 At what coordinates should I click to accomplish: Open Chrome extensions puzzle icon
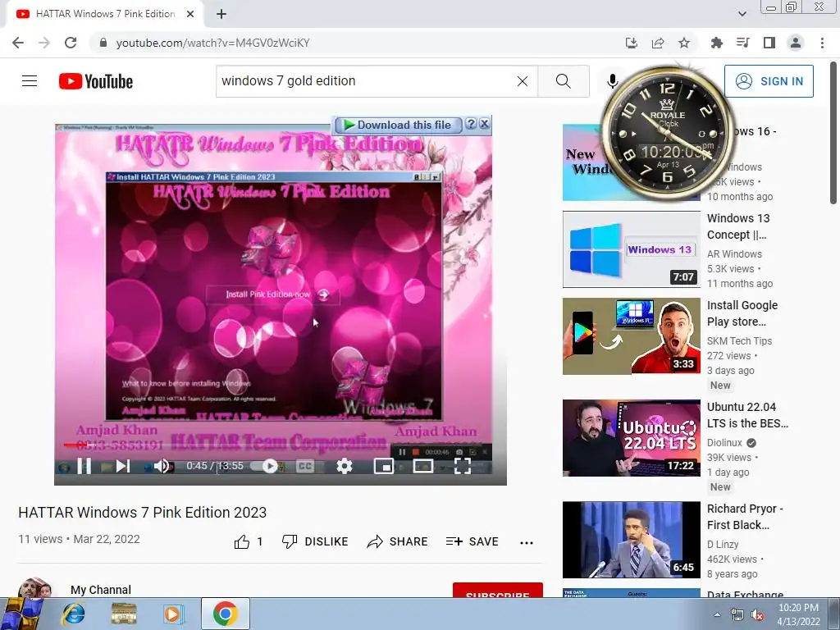716,43
